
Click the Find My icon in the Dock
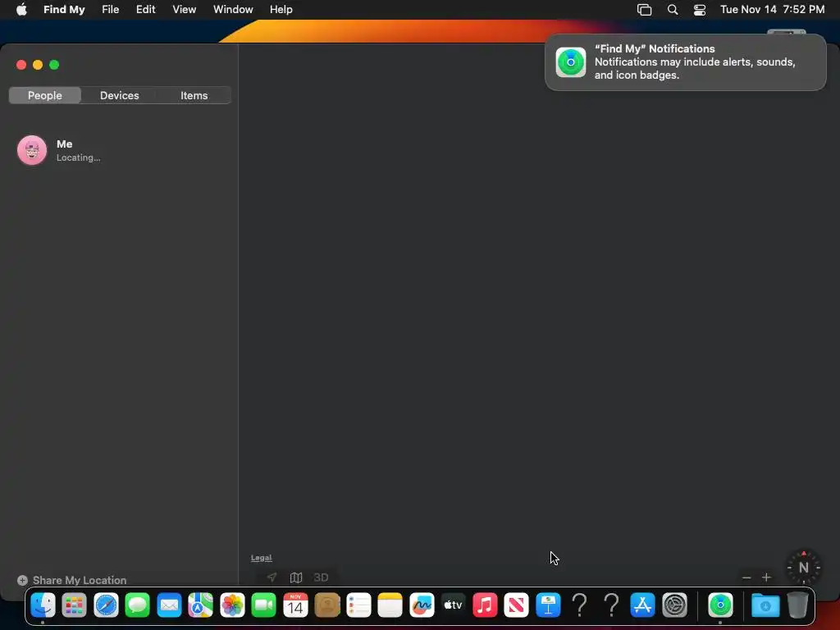(x=720, y=605)
